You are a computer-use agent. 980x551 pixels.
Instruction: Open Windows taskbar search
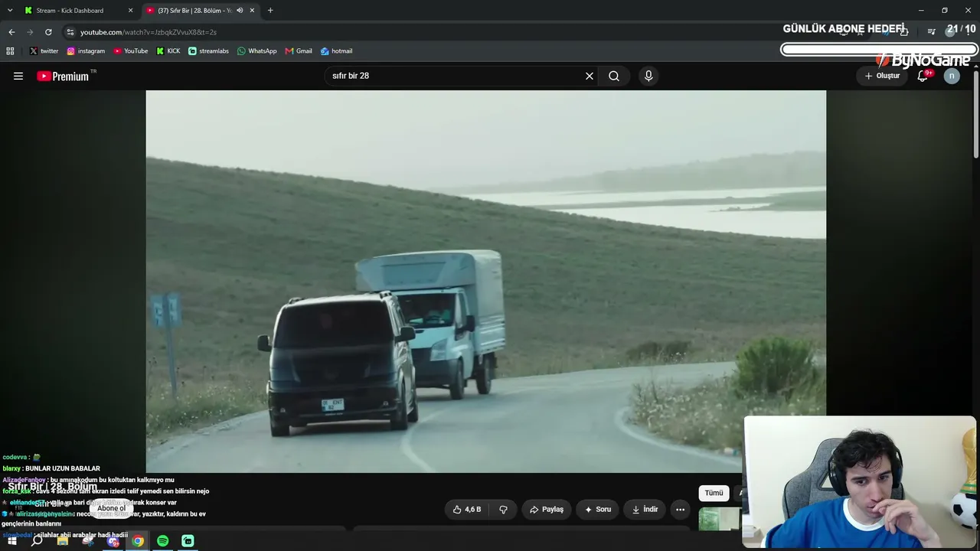click(37, 541)
